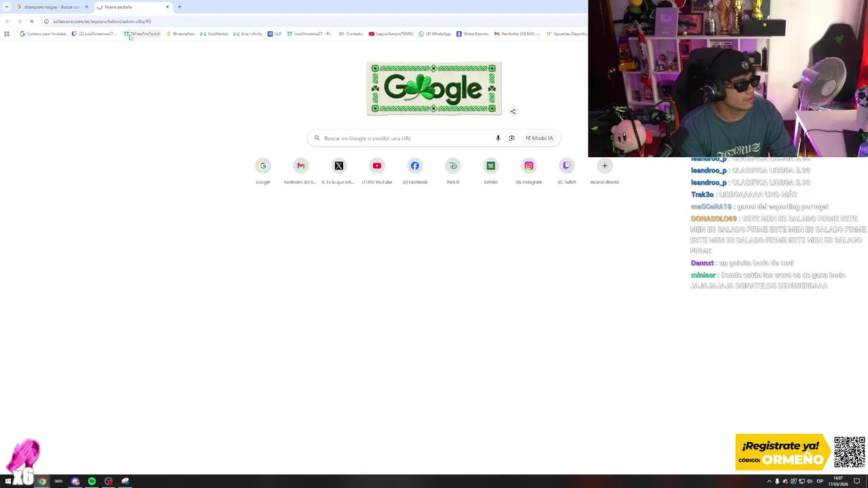Open the apps grid in bookmarks bar
This screenshot has height=488, width=868.
click(x=7, y=34)
